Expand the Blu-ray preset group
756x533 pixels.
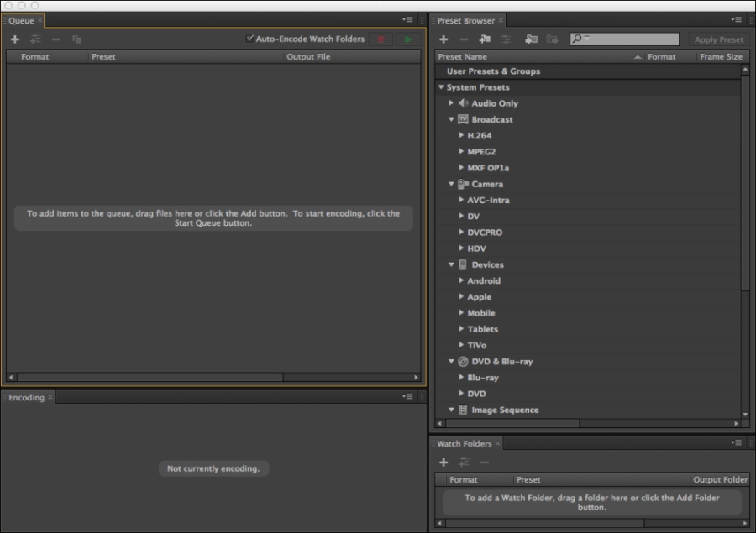[461, 377]
